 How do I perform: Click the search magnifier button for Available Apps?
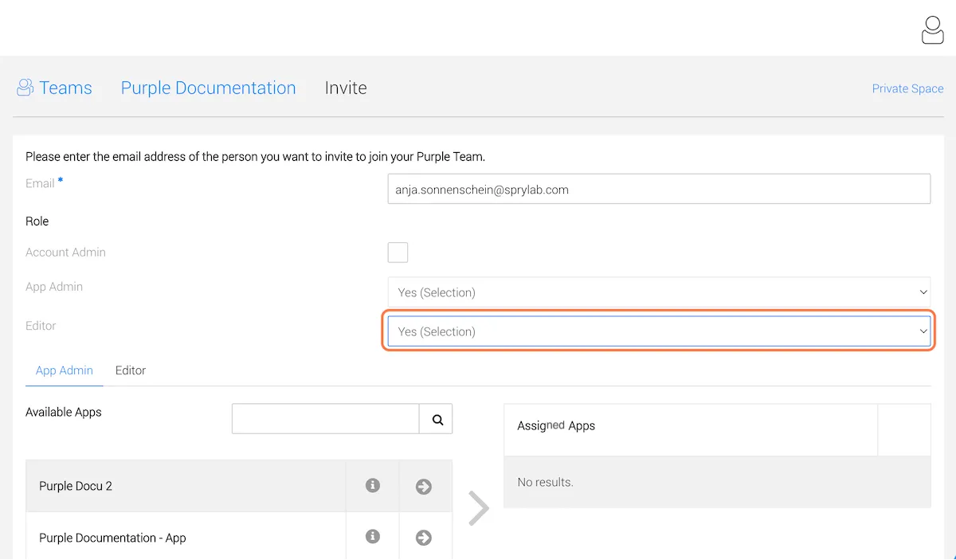[x=437, y=419]
